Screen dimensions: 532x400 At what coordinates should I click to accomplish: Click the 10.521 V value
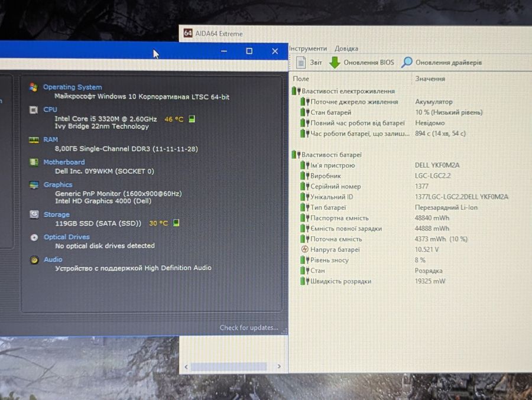pyautogui.click(x=426, y=249)
